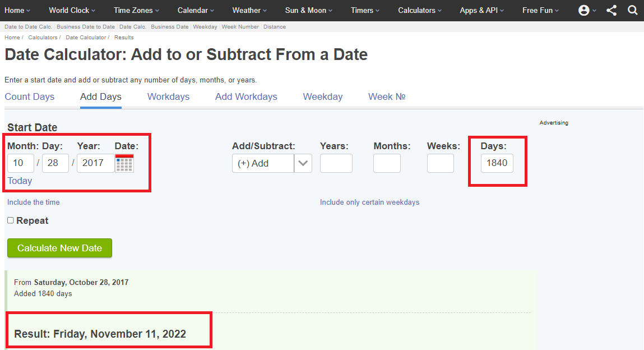The image size is (644, 350).
Task: Switch to the Workdays tab
Action: coord(168,96)
